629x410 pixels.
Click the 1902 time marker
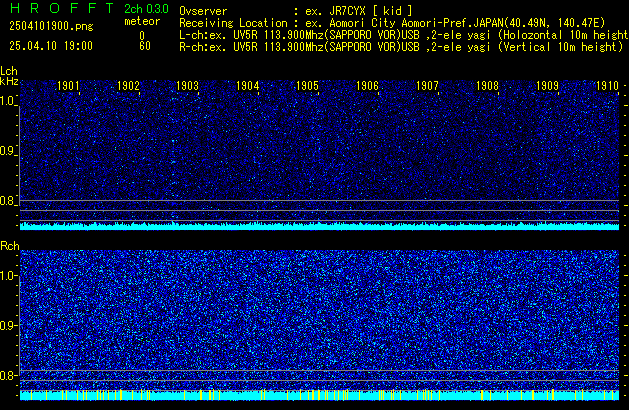(128, 86)
